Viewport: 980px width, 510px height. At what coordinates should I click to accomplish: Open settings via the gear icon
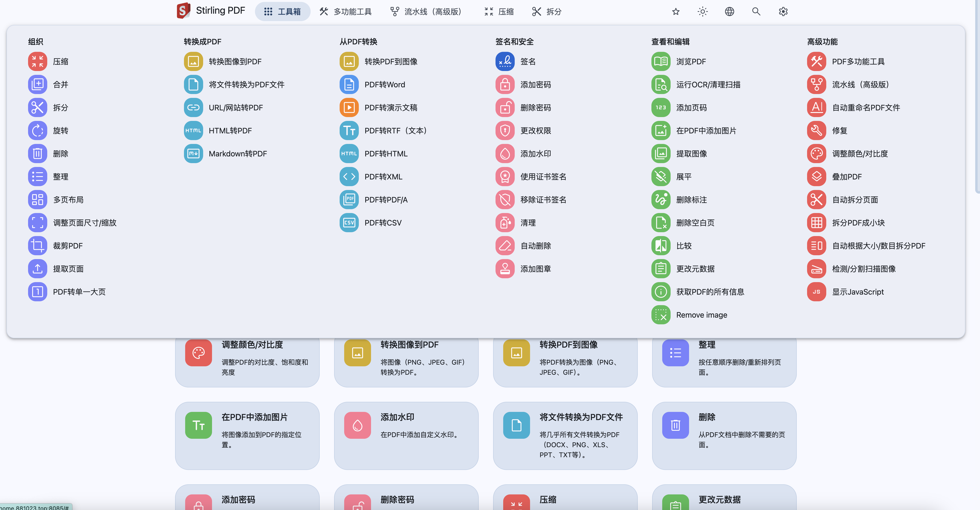tap(783, 12)
